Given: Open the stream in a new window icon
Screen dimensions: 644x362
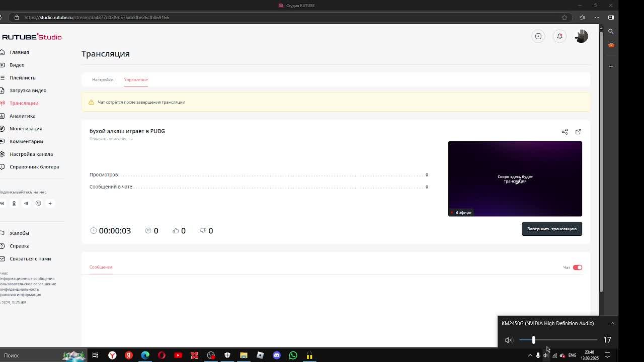Looking at the screenshot, I should 578,132.
